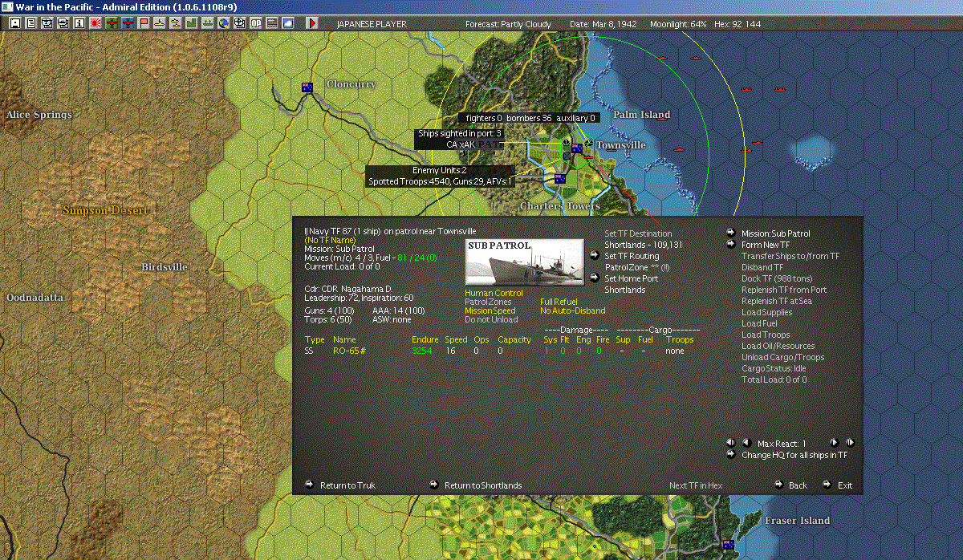Click the red plane on blue icon
The height and width of the screenshot is (560, 963).
128,23
